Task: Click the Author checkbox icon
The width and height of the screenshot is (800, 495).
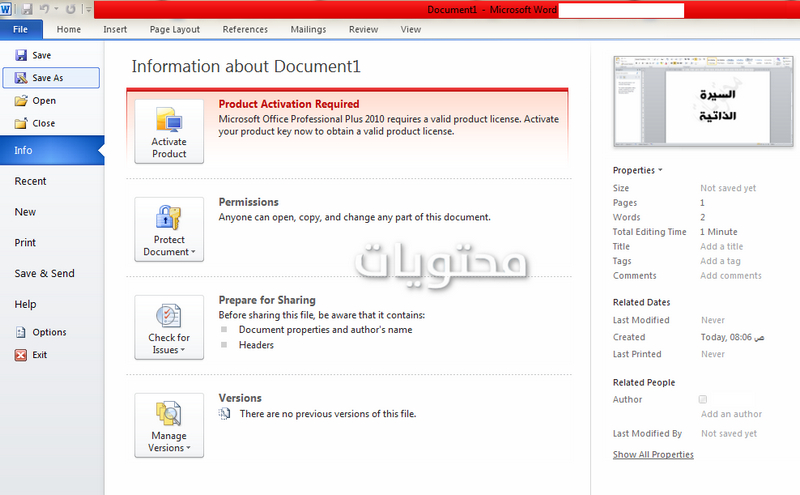Action: tap(703, 399)
